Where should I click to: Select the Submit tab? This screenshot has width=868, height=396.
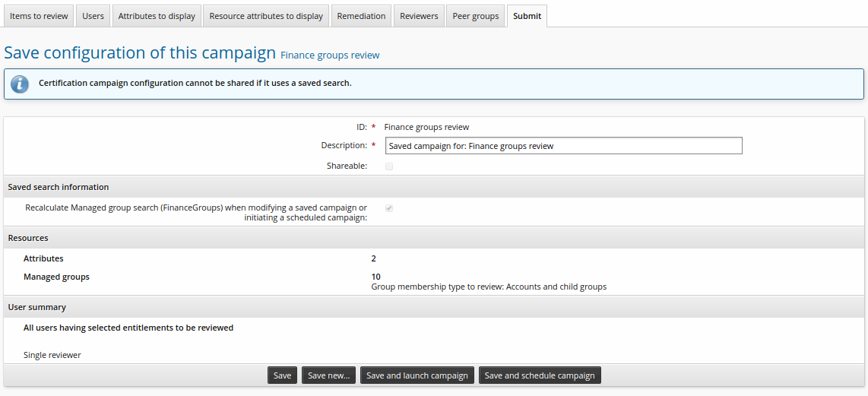point(527,16)
